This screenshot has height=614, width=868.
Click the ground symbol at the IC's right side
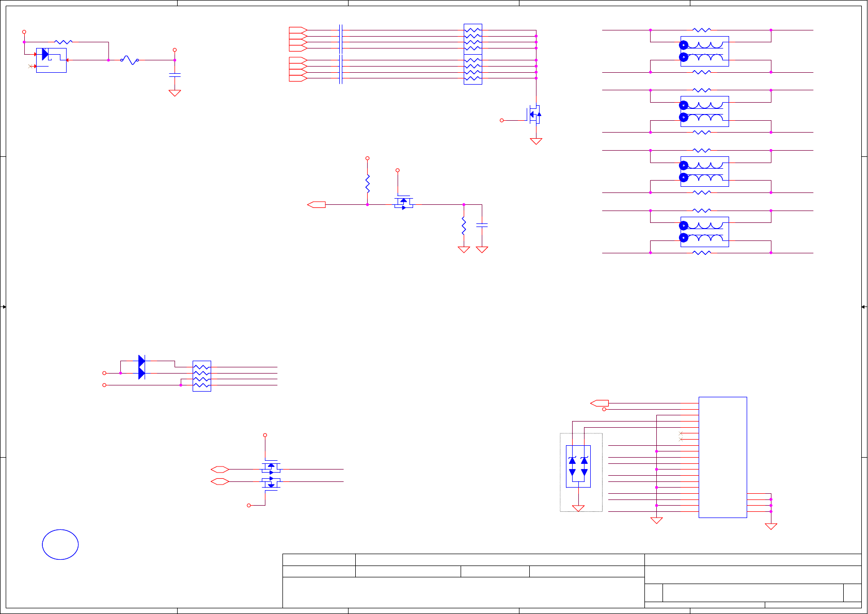771,526
